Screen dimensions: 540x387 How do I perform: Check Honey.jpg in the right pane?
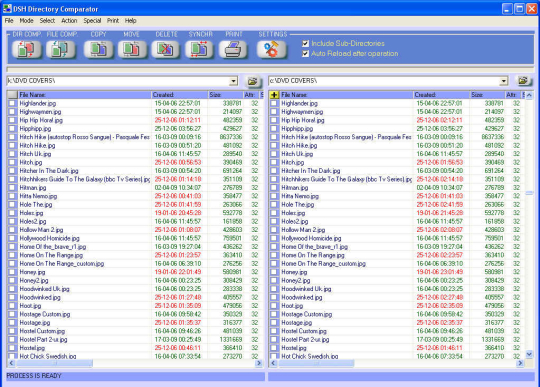[x=274, y=272]
